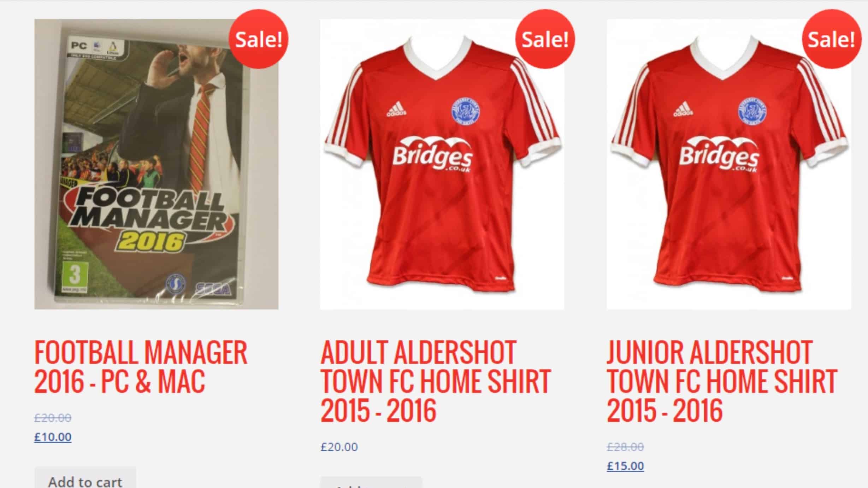The width and height of the screenshot is (868, 488).
Task: Click the £15.00 junior shirt sale price
Action: tap(625, 466)
